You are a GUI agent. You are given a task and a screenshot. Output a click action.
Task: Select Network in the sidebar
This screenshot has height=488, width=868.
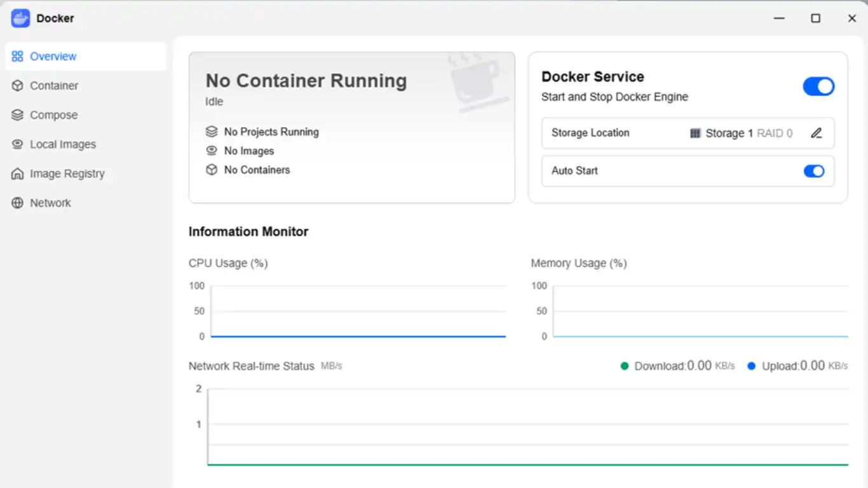coord(86,203)
